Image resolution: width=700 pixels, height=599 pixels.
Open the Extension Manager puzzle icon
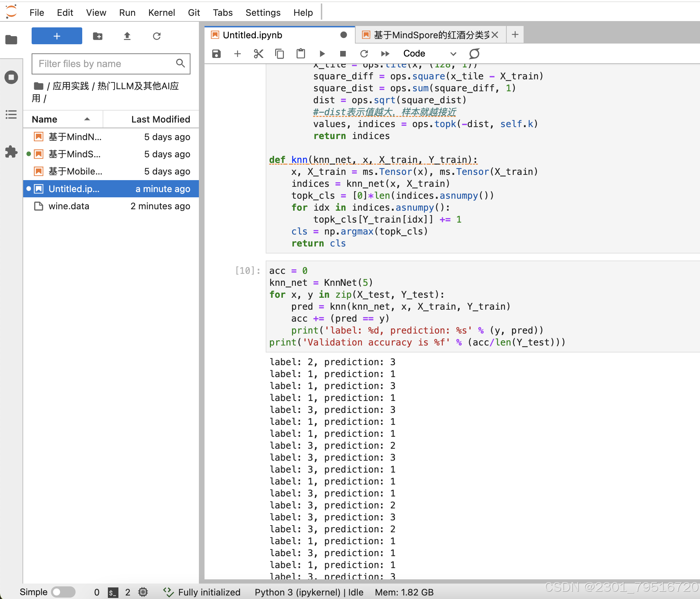11,152
